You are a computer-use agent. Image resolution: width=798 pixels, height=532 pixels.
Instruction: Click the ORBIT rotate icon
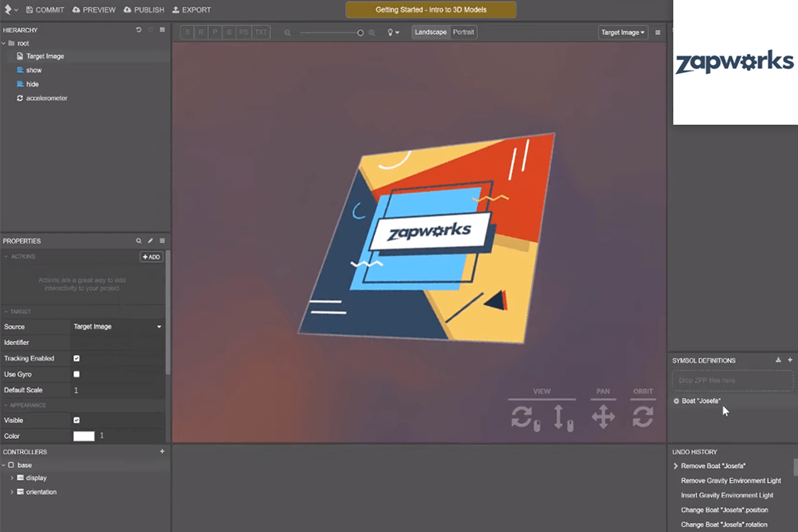[643, 417]
